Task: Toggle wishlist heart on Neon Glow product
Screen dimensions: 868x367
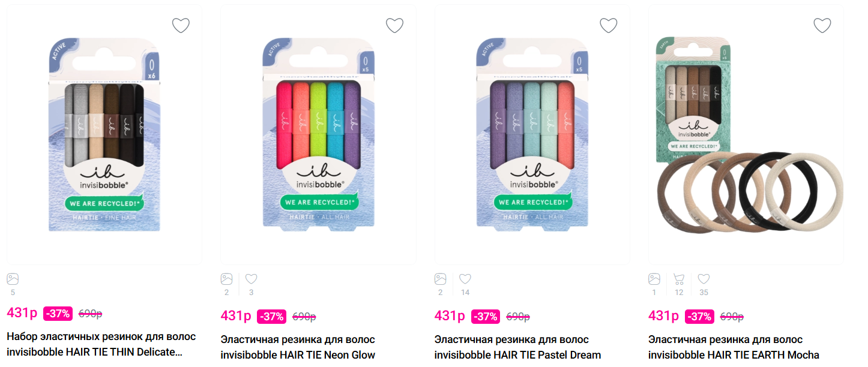Action: pyautogui.click(x=394, y=25)
